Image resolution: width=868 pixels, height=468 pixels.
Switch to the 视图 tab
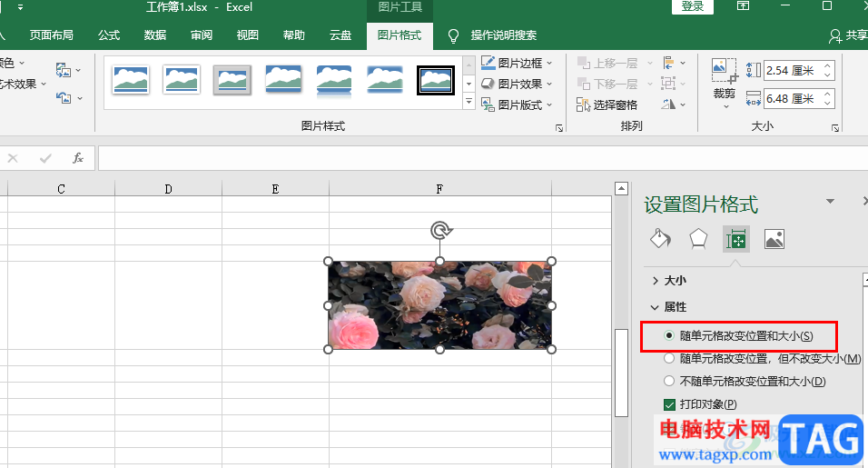click(x=248, y=35)
